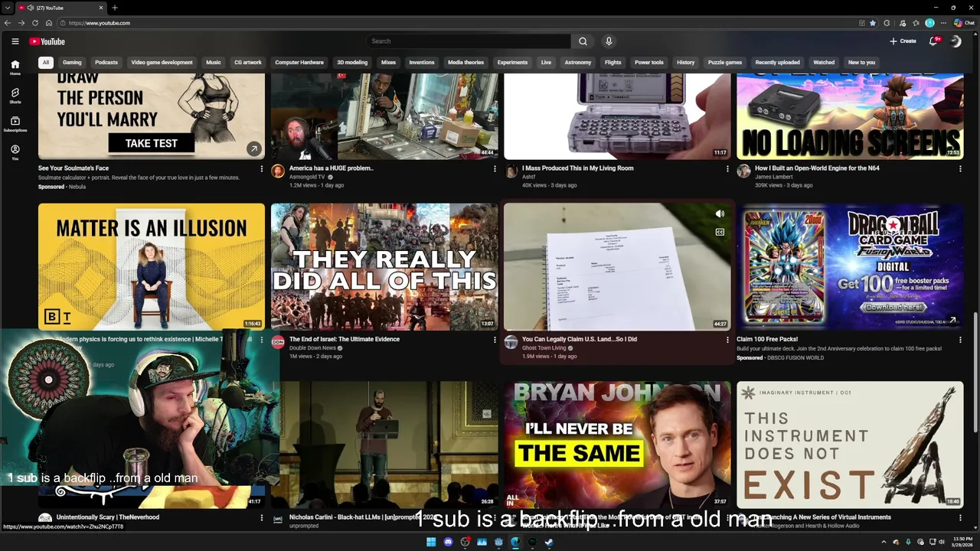Open the YouTube guide hamburger menu
This screenshot has width=980, height=551.
click(x=15, y=41)
